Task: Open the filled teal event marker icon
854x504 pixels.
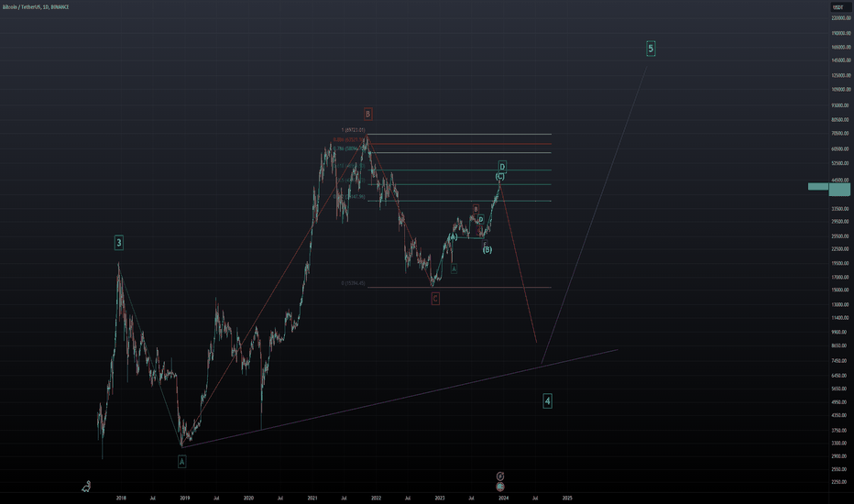Action: coord(500,487)
